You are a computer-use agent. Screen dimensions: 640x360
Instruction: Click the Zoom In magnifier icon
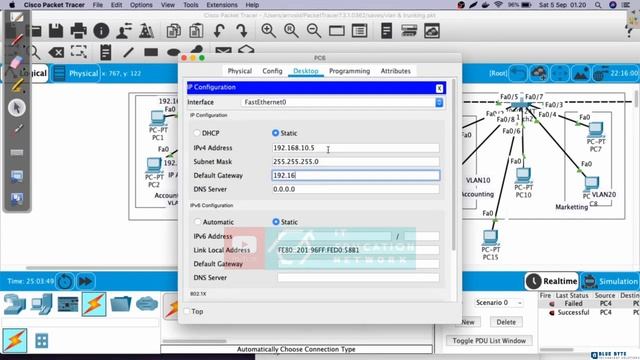pyautogui.click(x=269, y=31)
